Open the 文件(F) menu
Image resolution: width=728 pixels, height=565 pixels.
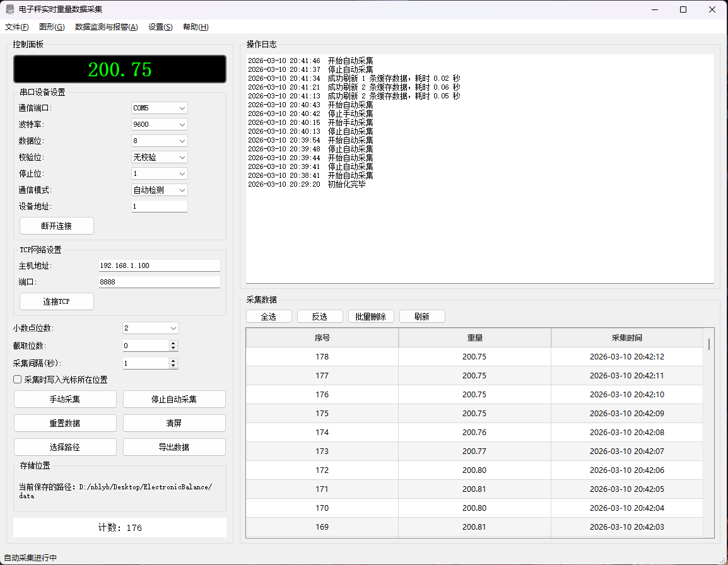(17, 27)
